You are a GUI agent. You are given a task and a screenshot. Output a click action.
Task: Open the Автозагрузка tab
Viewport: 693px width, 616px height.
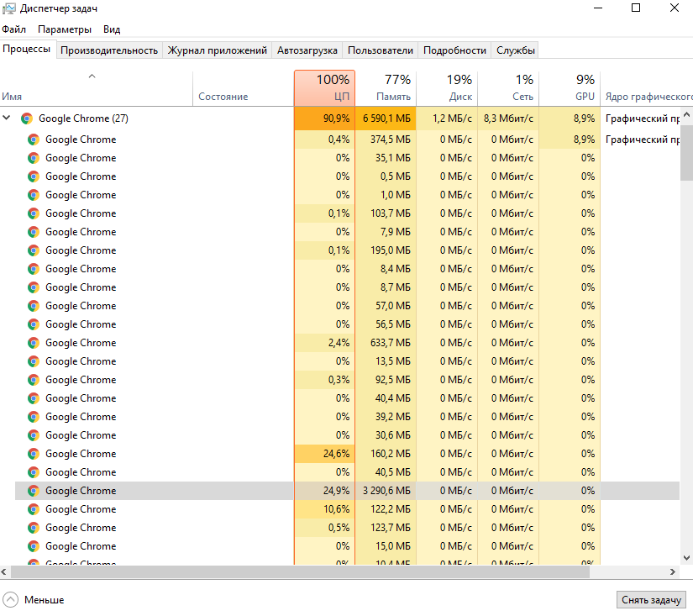(x=307, y=50)
